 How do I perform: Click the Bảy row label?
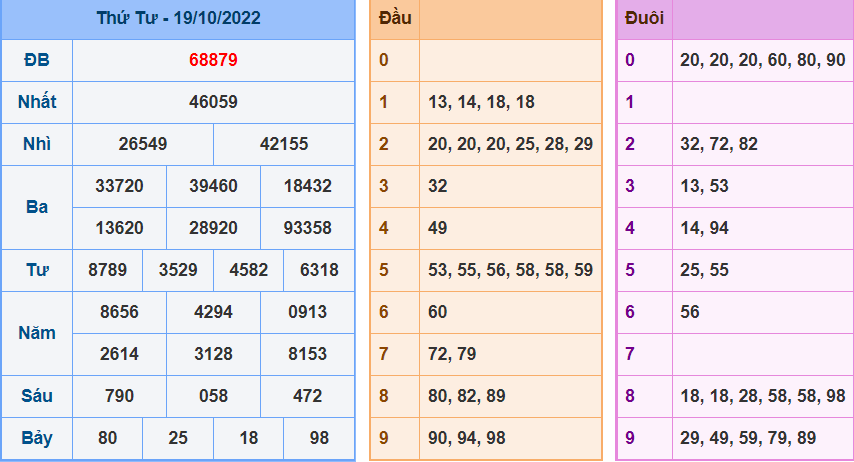(x=37, y=437)
